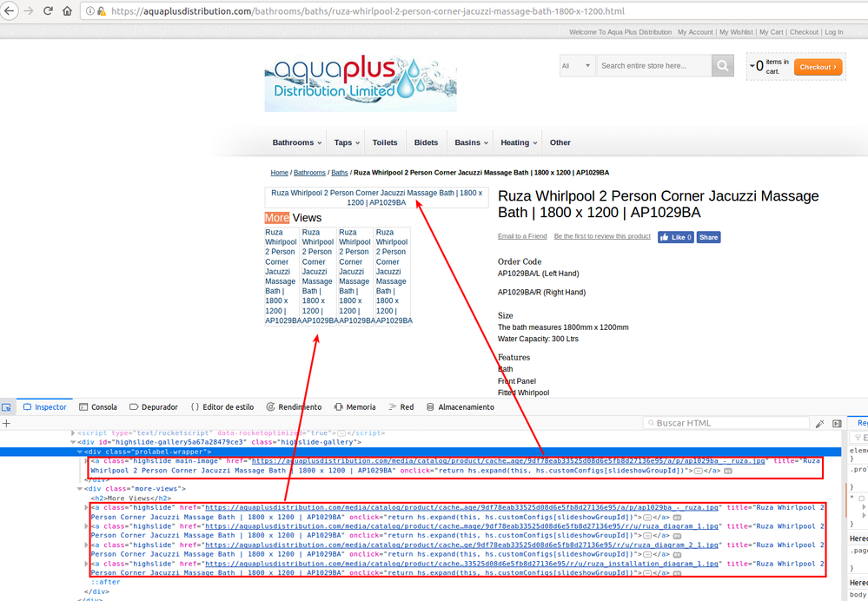The image size is (868, 601).
Task: Click the eyedropper icon beside Buscar HTML
Action: 819,424
